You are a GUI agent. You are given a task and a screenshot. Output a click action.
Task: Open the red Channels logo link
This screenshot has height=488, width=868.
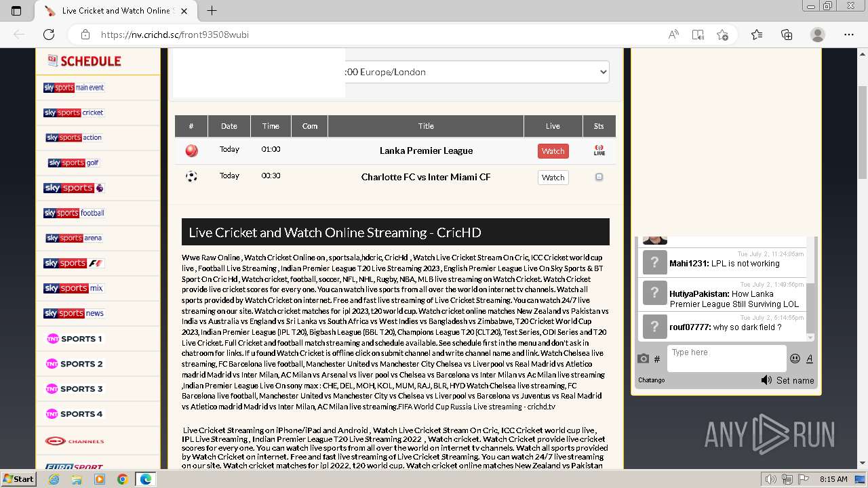tap(74, 441)
